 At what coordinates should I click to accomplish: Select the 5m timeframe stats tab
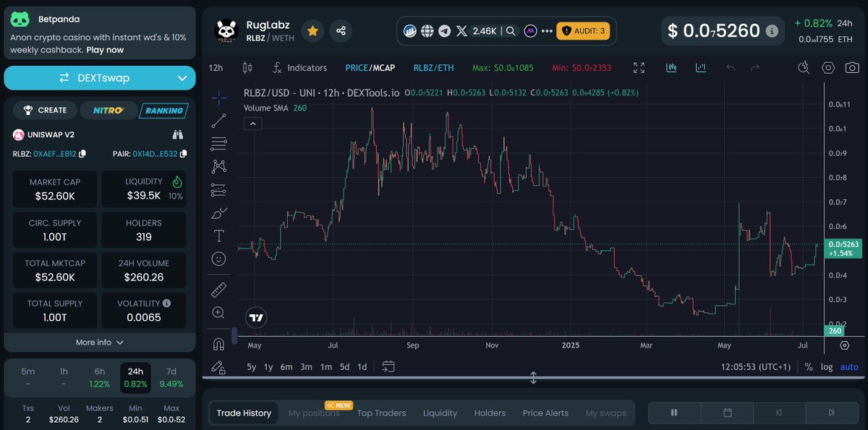27,377
